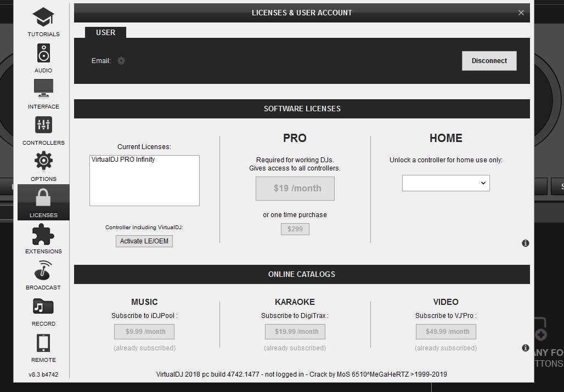Click info icon in Software Licenses section
The image size is (564, 392).
click(525, 243)
